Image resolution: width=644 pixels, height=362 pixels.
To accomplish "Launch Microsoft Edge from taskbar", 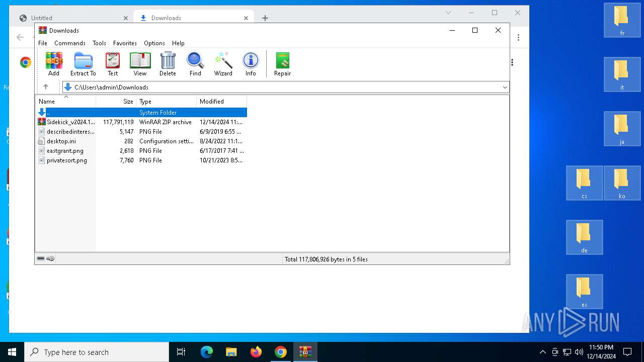I will pos(207,352).
